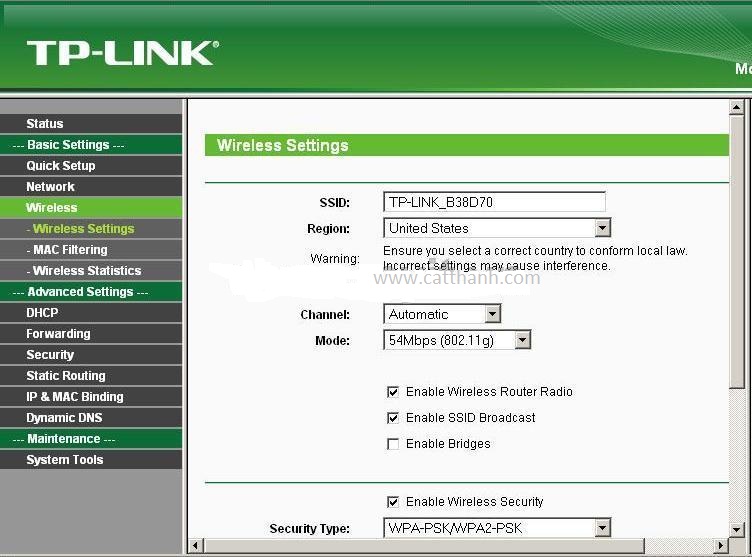The height and width of the screenshot is (557, 752).
Task: Check the Enable Bridges checkbox
Action: [393, 444]
